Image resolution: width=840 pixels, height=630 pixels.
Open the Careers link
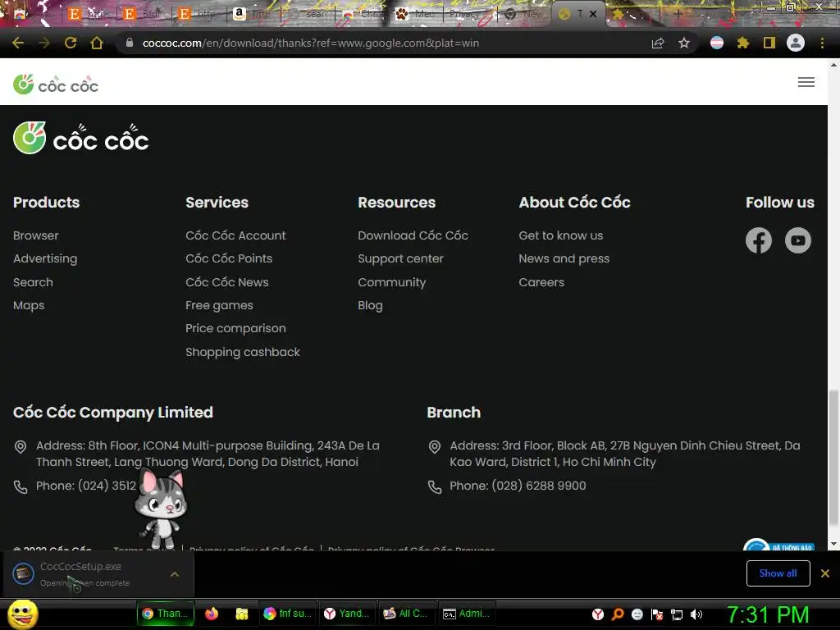pyautogui.click(x=541, y=282)
